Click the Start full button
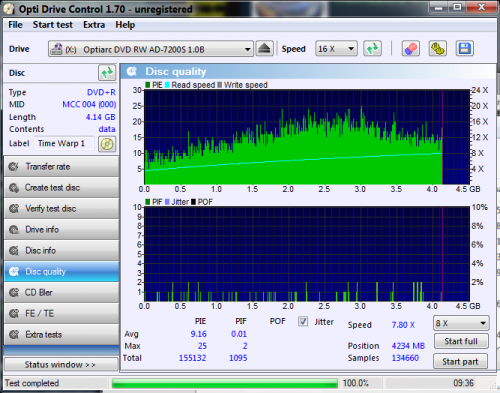The image size is (500, 393). click(x=461, y=341)
